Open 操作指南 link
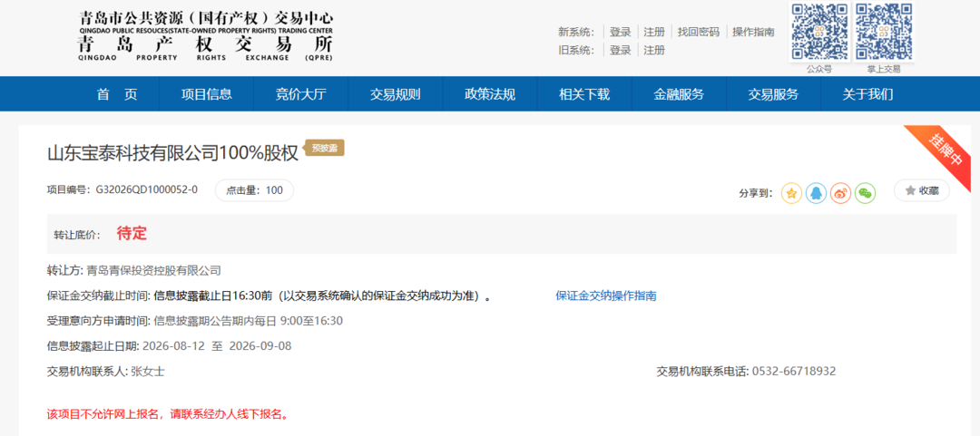 (753, 32)
